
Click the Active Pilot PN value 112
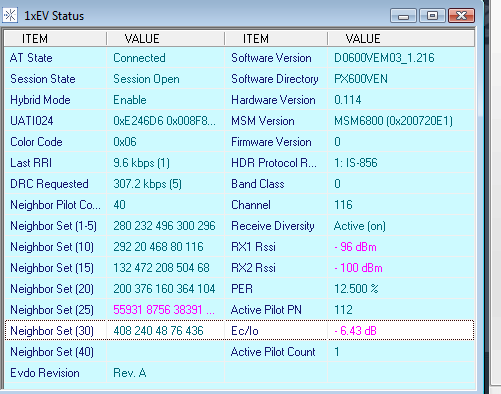pos(343,310)
